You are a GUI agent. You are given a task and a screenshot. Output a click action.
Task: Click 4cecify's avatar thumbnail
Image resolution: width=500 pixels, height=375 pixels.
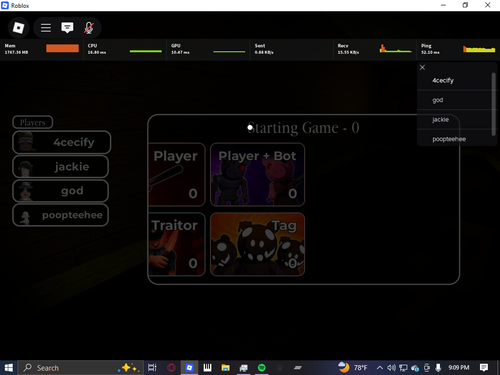[26, 142]
